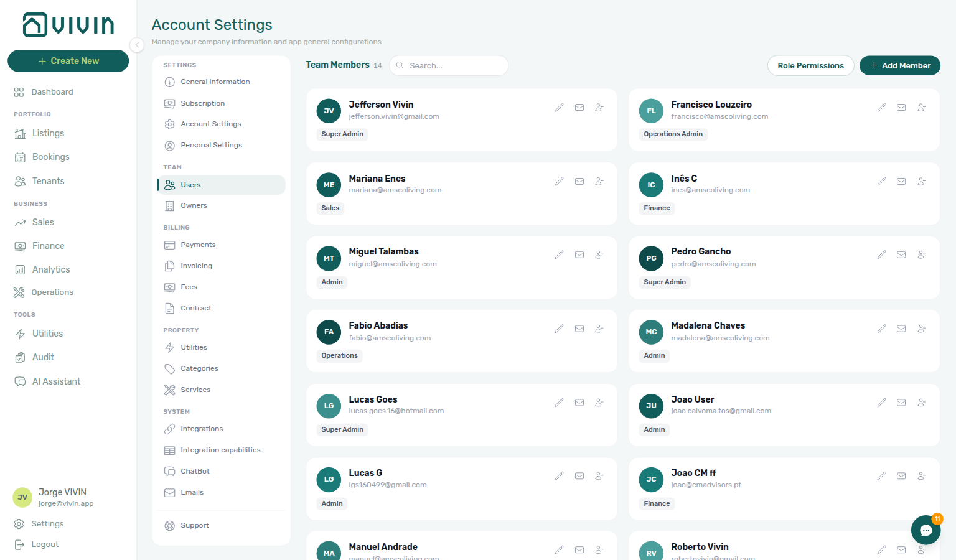
Task: Collapse the sidebar with the chevron button
Action: pyautogui.click(x=137, y=45)
